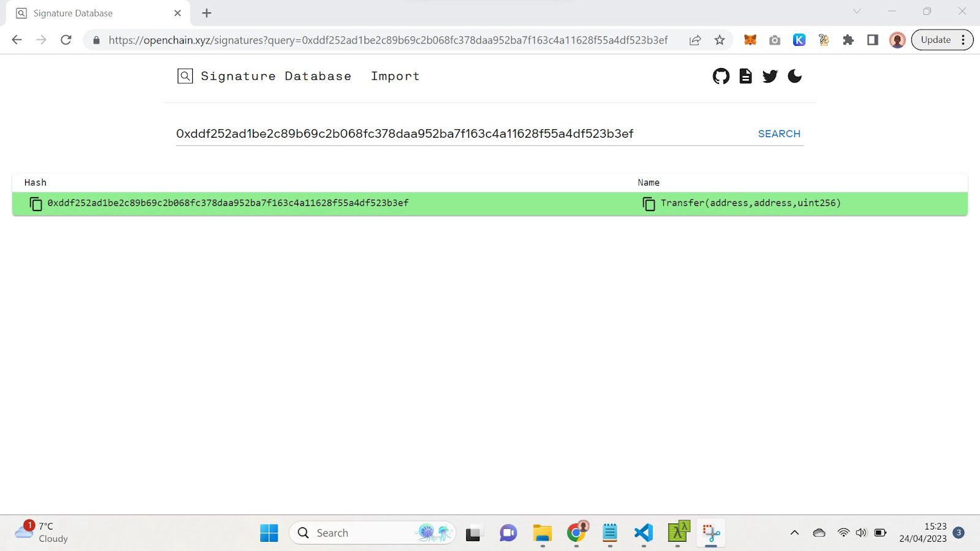Open the Chrome profile avatar

pos(897,40)
